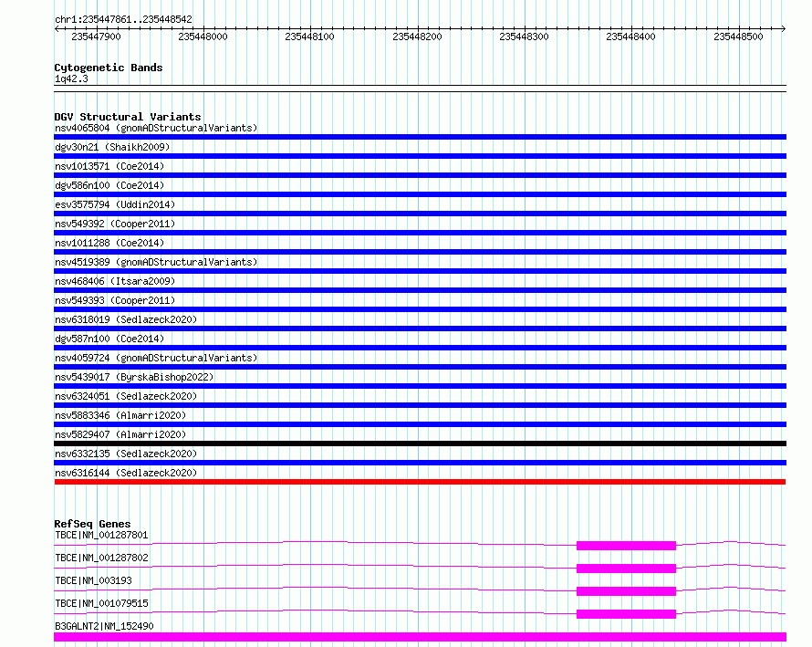Click the blue bar under nsv5439017

pyautogui.click(x=420, y=386)
